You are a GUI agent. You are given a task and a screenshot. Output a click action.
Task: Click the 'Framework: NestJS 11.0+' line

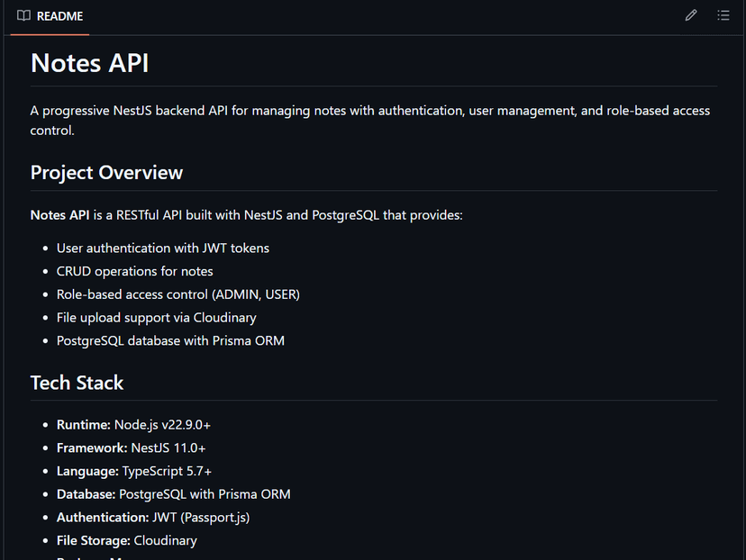[132, 447]
